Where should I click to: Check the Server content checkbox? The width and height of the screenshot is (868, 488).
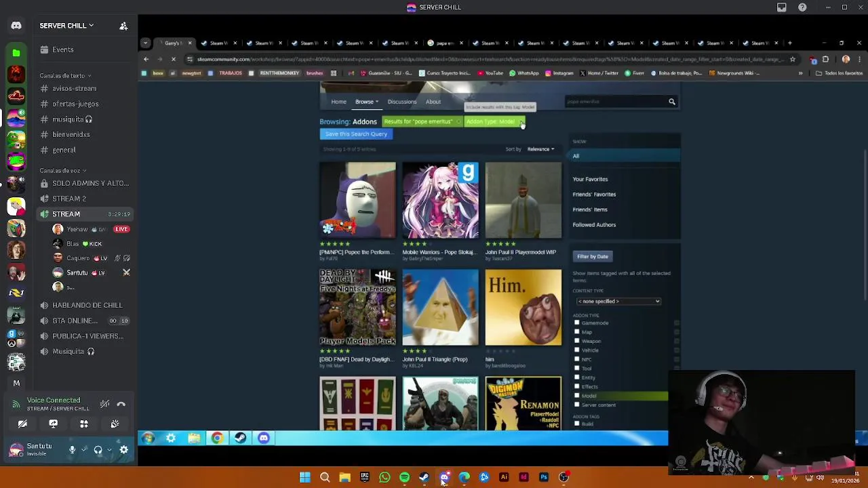[577, 405]
